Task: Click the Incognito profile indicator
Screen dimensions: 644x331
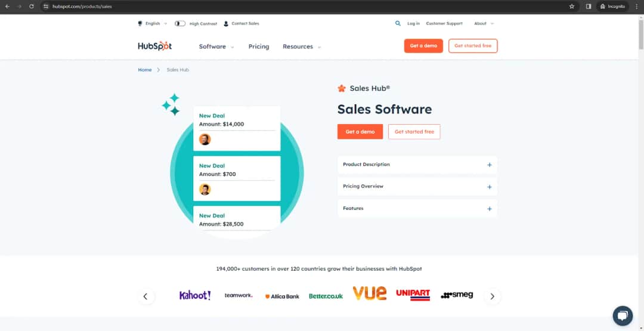Action: 612,7
